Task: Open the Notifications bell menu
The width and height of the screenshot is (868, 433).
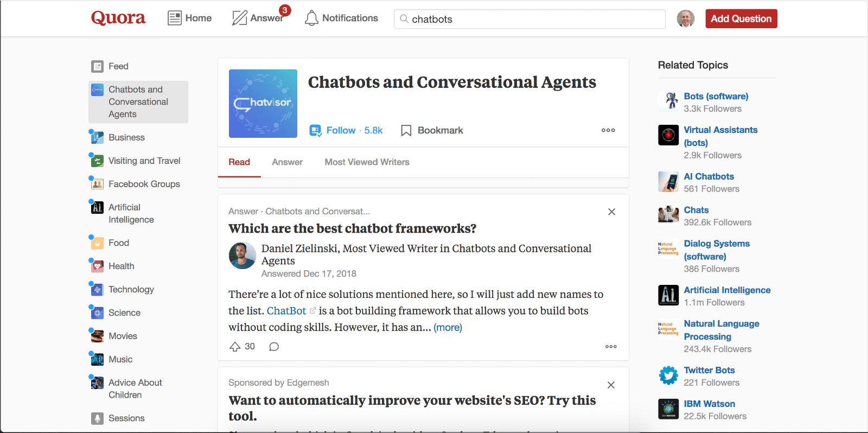Action: [x=341, y=18]
